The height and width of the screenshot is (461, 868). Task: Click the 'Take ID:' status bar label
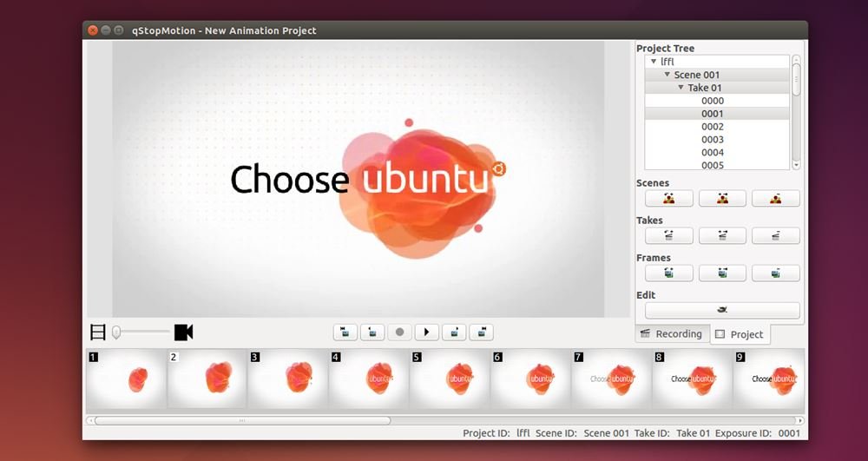point(652,433)
